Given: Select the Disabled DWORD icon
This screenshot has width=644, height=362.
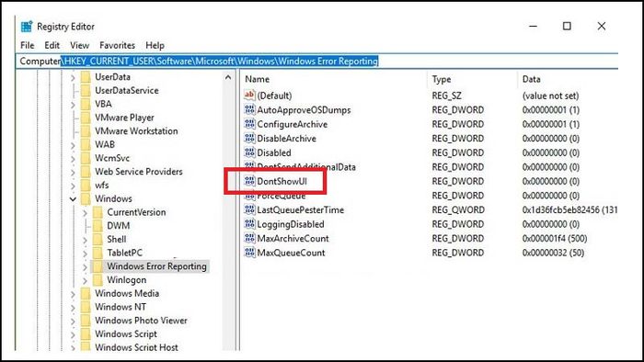Looking at the screenshot, I should click(x=249, y=153).
